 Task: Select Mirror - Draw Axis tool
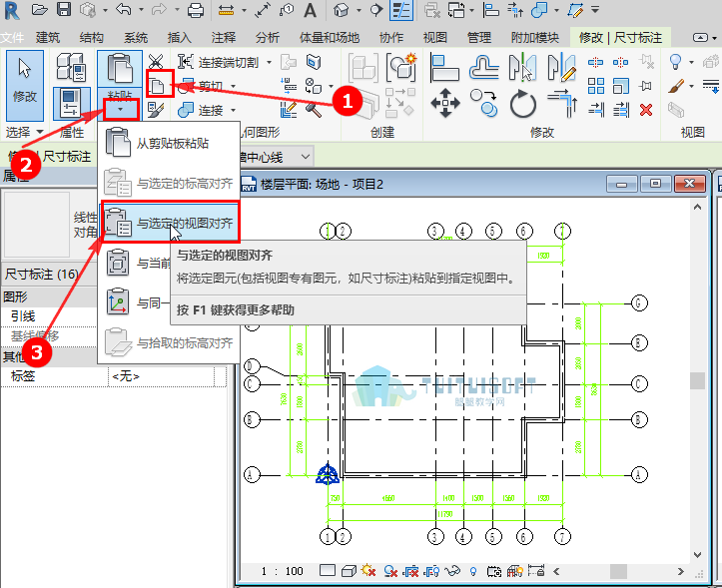pyautogui.click(x=562, y=67)
